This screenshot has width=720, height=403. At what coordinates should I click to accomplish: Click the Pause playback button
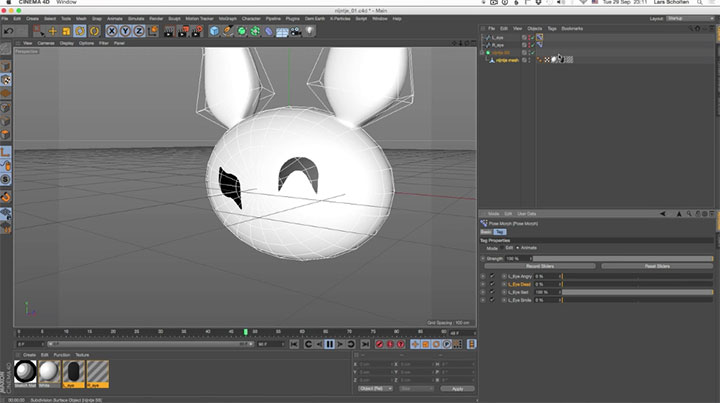tap(330, 344)
